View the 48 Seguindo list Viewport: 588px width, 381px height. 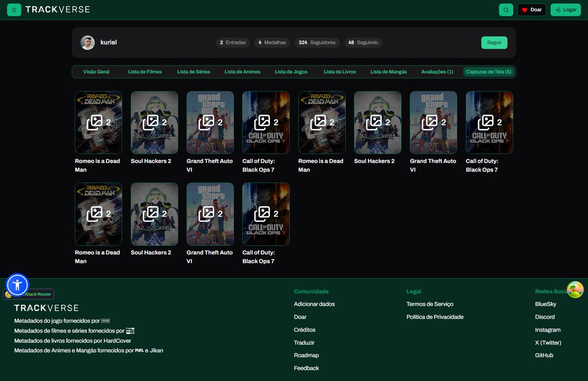(x=363, y=43)
